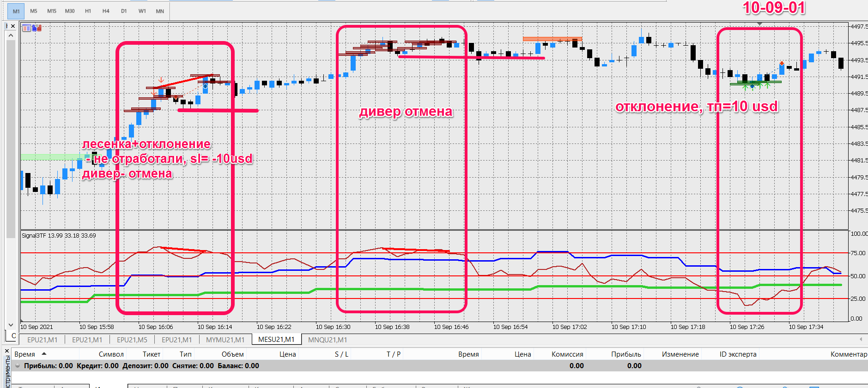Viewport: 868px width, 388px height.
Task: Open the MNQU21,M1 chart tab
Action: point(328,340)
